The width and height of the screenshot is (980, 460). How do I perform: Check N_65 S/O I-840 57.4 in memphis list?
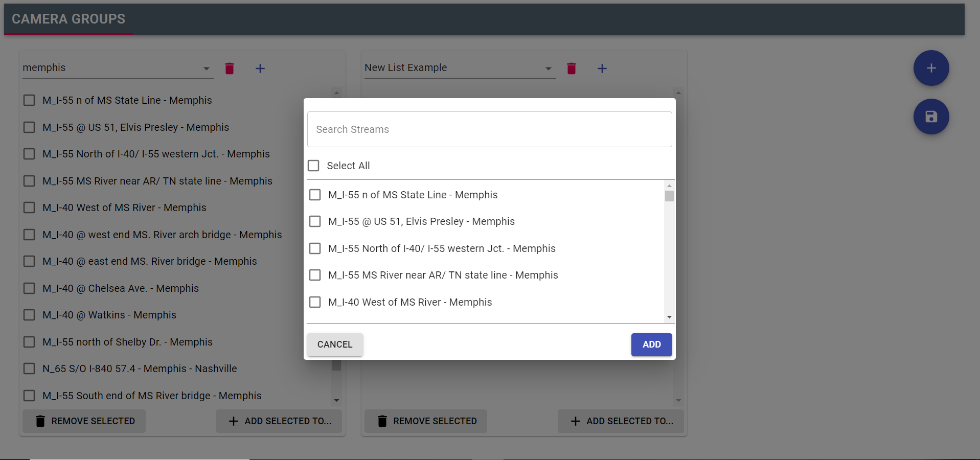pyautogui.click(x=29, y=369)
